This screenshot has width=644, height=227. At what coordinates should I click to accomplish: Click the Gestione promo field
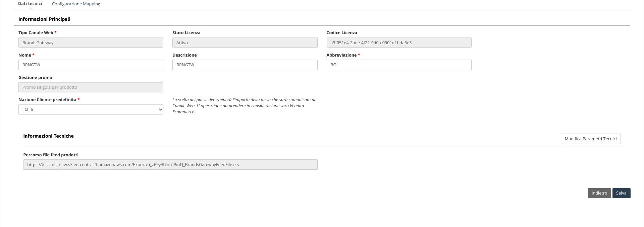pos(91,87)
